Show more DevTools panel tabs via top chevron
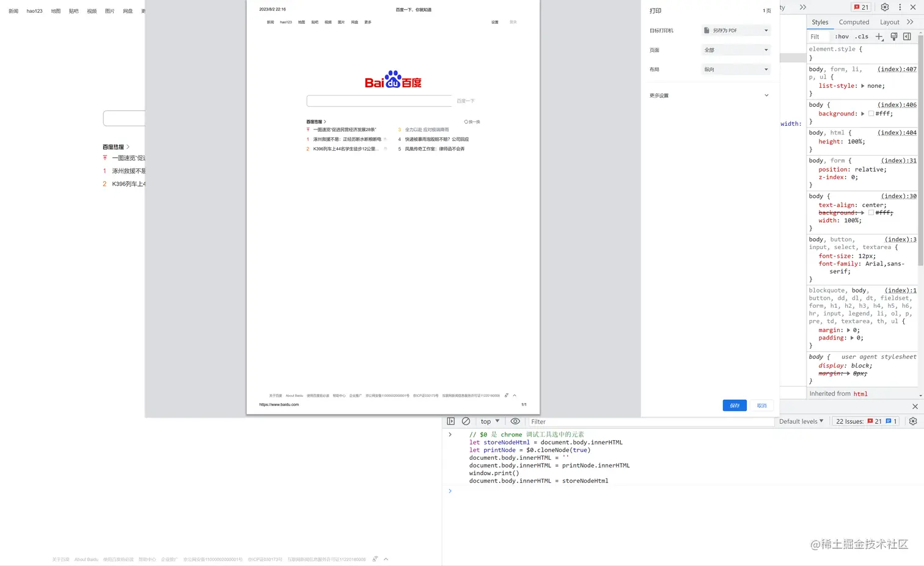The width and height of the screenshot is (924, 566). click(802, 7)
